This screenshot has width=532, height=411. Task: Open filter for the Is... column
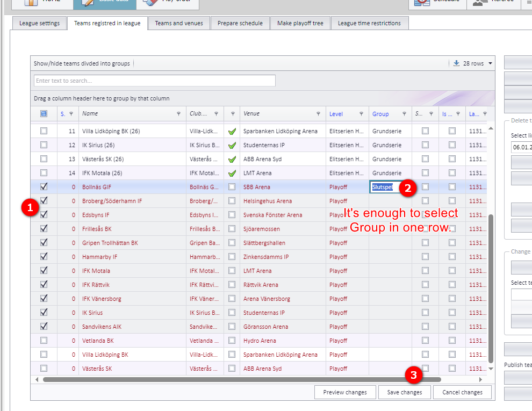458,114
